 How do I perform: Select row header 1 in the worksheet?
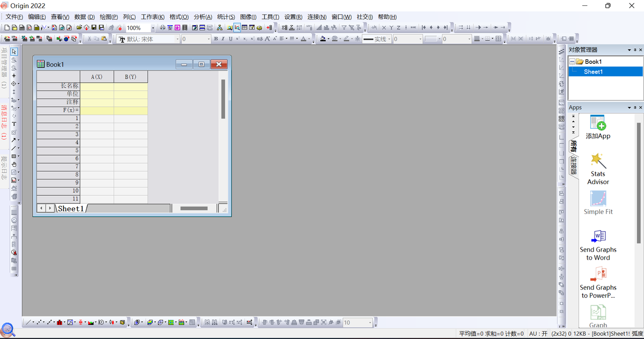[x=58, y=118]
